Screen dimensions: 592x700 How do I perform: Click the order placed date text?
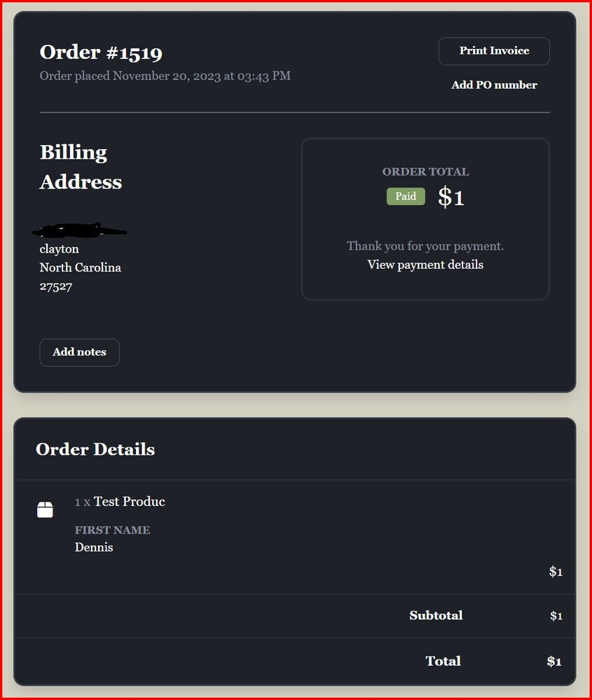click(165, 76)
